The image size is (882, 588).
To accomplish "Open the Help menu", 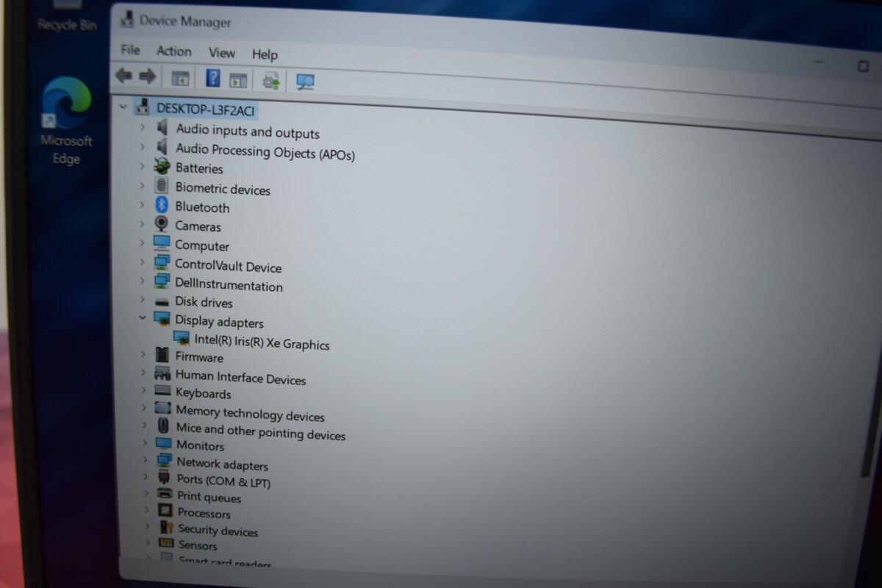I will 265,54.
